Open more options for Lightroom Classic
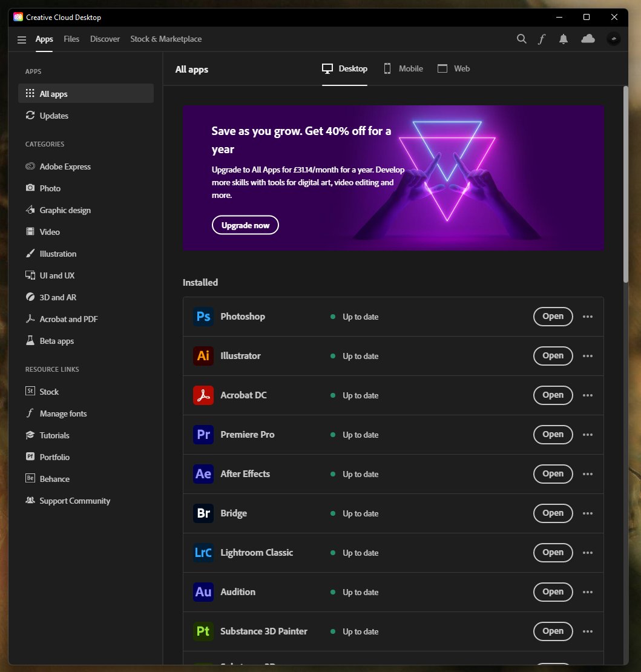This screenshot has width=641, height=672. coord(588,553)
